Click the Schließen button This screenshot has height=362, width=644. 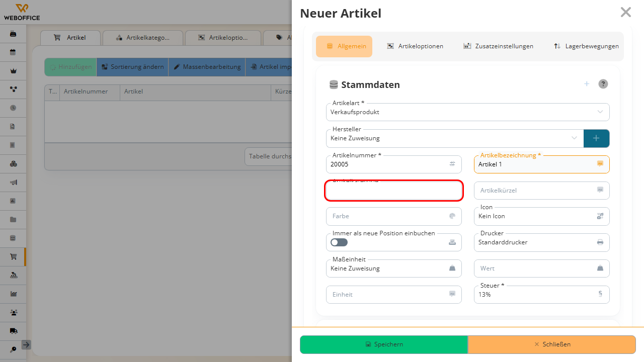pyautogui.click(x=552, y=344)
